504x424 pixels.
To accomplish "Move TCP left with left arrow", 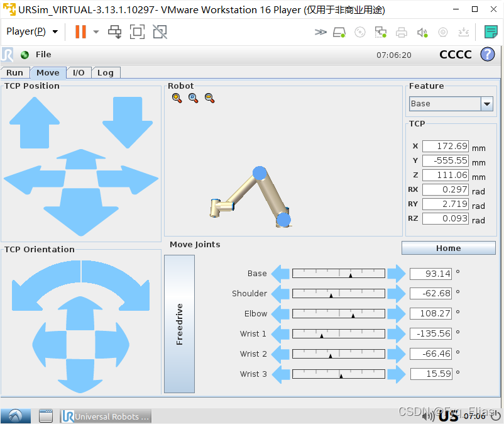I will tap(35, 179).
